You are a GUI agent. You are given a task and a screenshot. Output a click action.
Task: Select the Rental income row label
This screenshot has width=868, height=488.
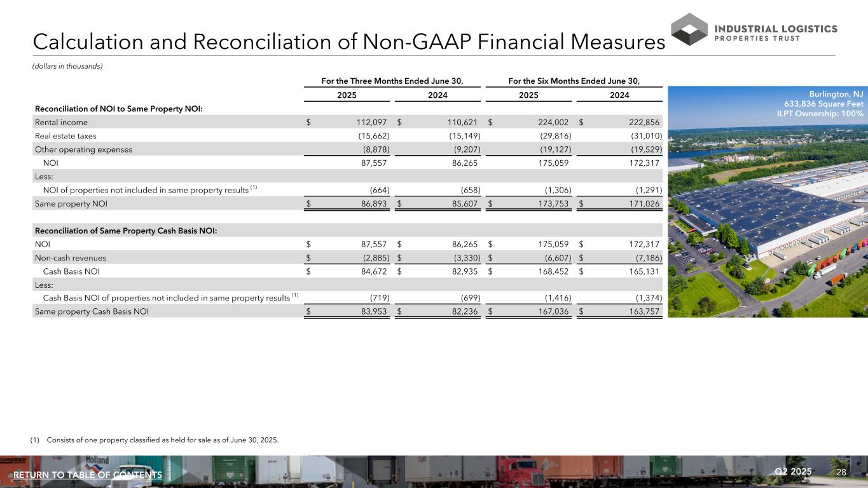61,122
